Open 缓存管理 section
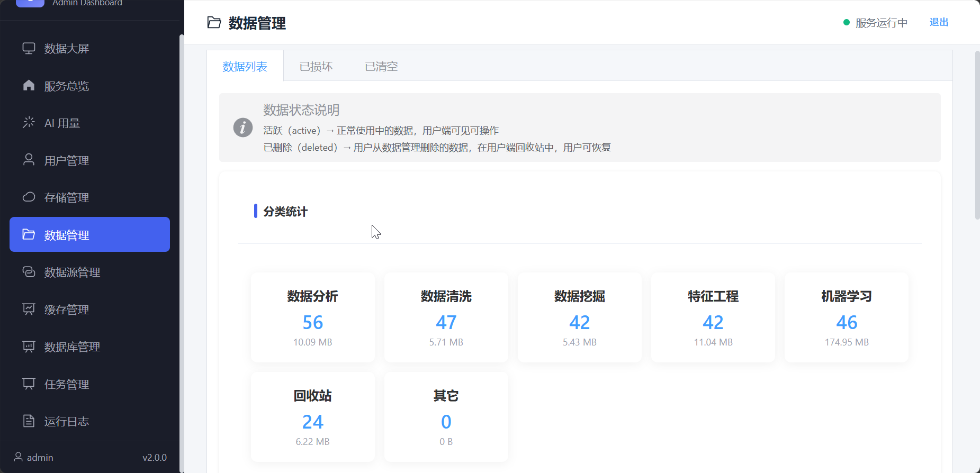The height and width of the screenshot is (473, 980). [x=89, y=310]
